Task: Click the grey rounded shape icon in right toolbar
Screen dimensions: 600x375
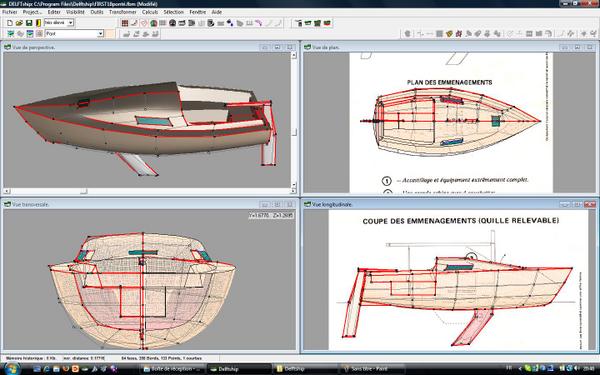Action: (408, 34)
